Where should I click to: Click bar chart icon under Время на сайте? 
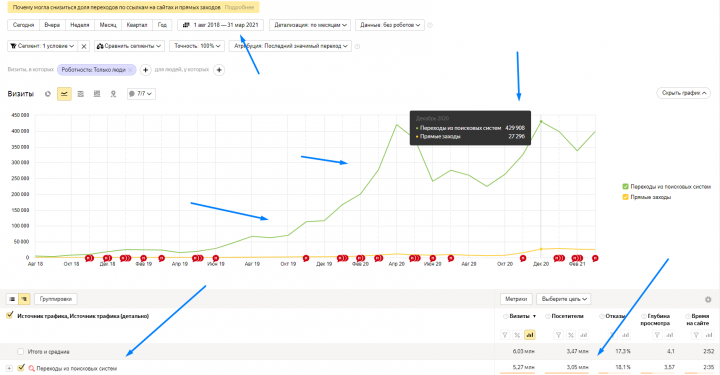pos(709,335)
